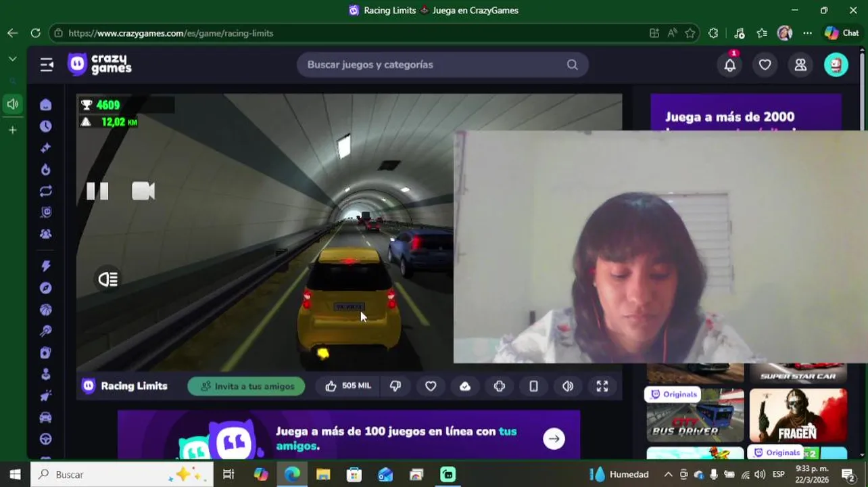868x487 pixels.
Task: Reload the browser page
Action: 35,33
